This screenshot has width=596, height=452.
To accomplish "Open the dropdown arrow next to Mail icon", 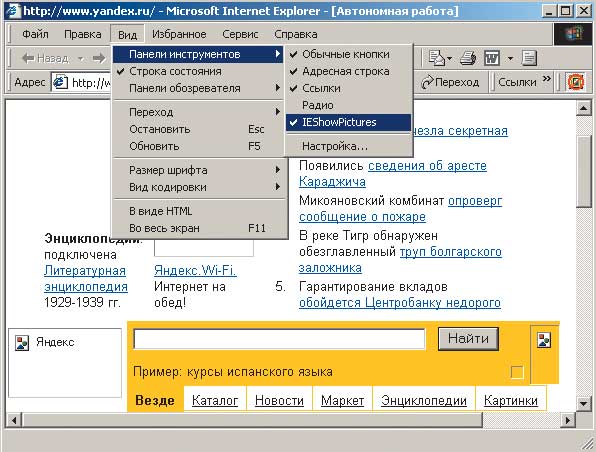I will pyautogui.click(x=450, y=59).
